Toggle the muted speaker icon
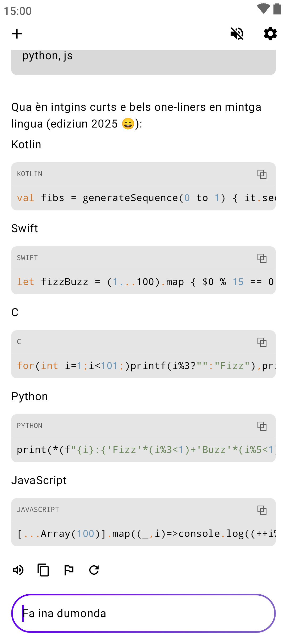Screen dimensions: 287x644 click(237, 34)
